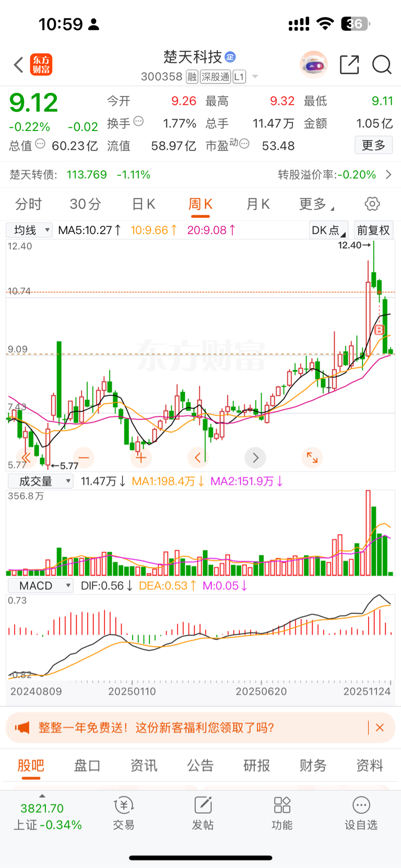Tap the megaphone promo icon
Image resolution: width=401 pixels, height=868 pixels.
(x=22, y=728)
